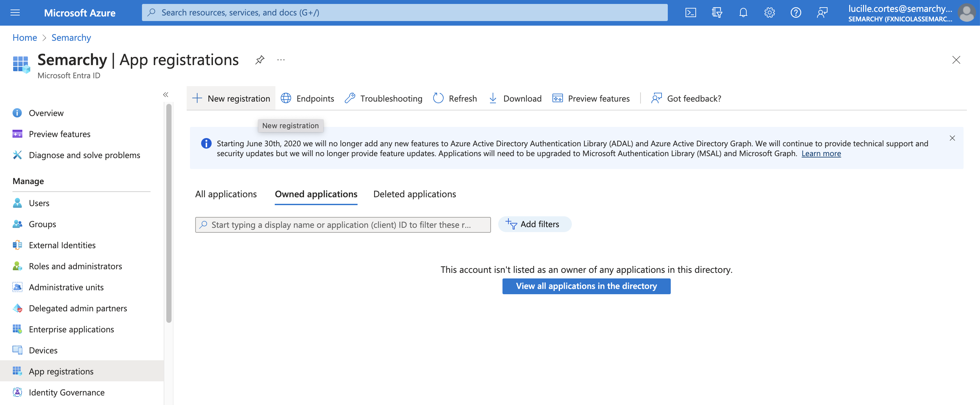Image resolution: width=980 pixels, height=405 pixels.
Task: Toggle the left navigation panel collapse arrow
Action: (166, 95)
